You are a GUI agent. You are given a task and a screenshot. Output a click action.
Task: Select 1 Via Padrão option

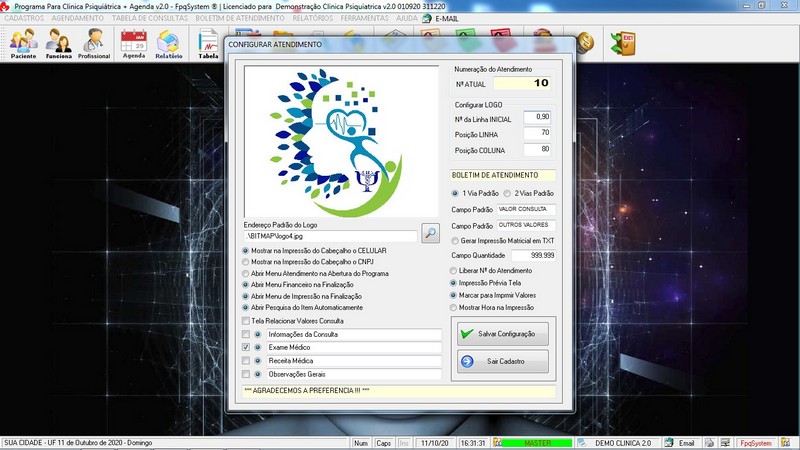[475, 193]
